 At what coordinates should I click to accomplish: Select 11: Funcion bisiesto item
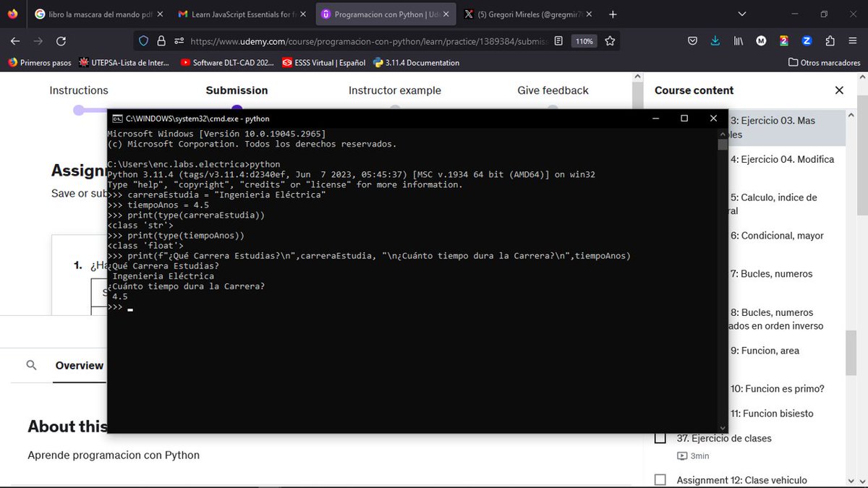[772, 414]
